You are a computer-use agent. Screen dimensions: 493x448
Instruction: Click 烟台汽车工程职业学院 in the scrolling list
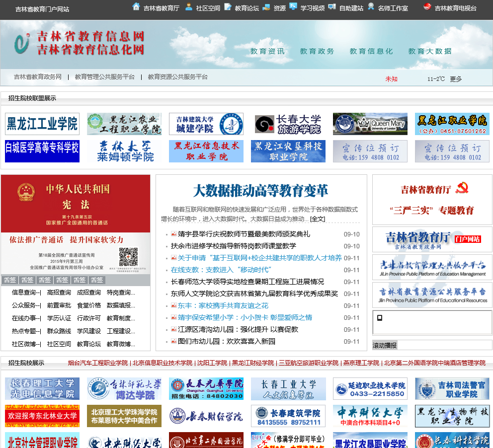(98, 363)
